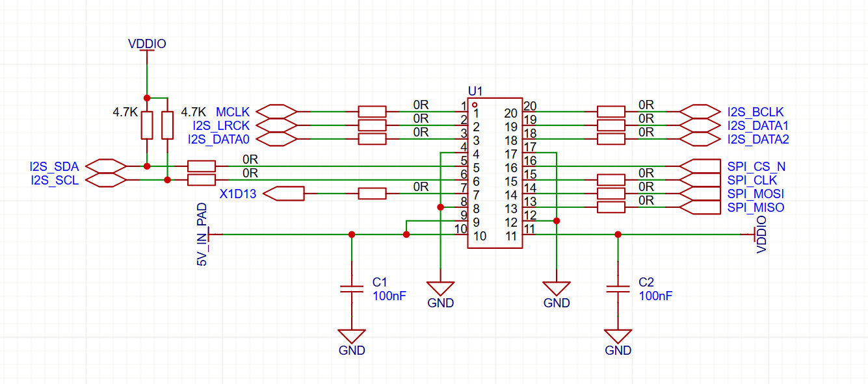This screenshot has width=868, height=384.
Task: Select the 5V_IN_PAD power label
Action: pyautogui.click(x=202, y=234)
